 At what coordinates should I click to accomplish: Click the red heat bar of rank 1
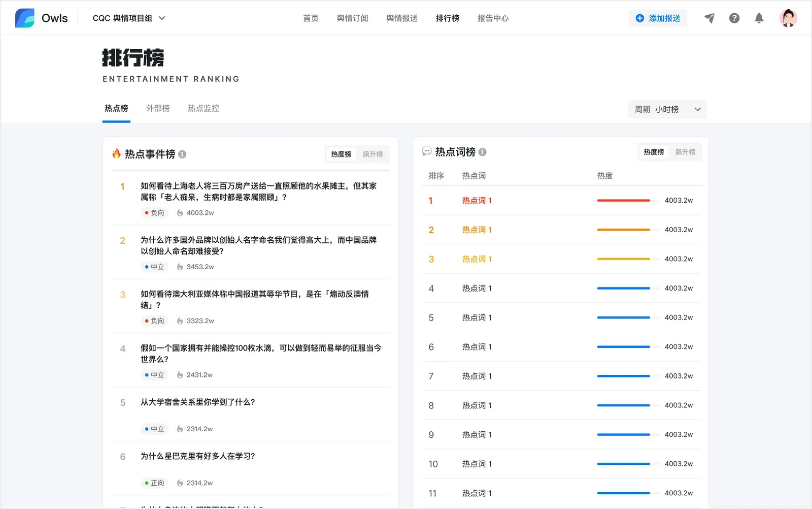pos(623,201)
